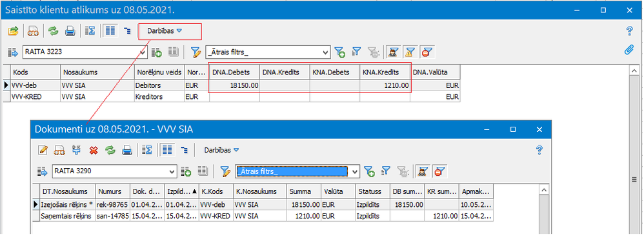The width and height of the screenshot is (644, 236).
Task: Click sort filter icon in Dokumenti window
Action: pos(386,171)
